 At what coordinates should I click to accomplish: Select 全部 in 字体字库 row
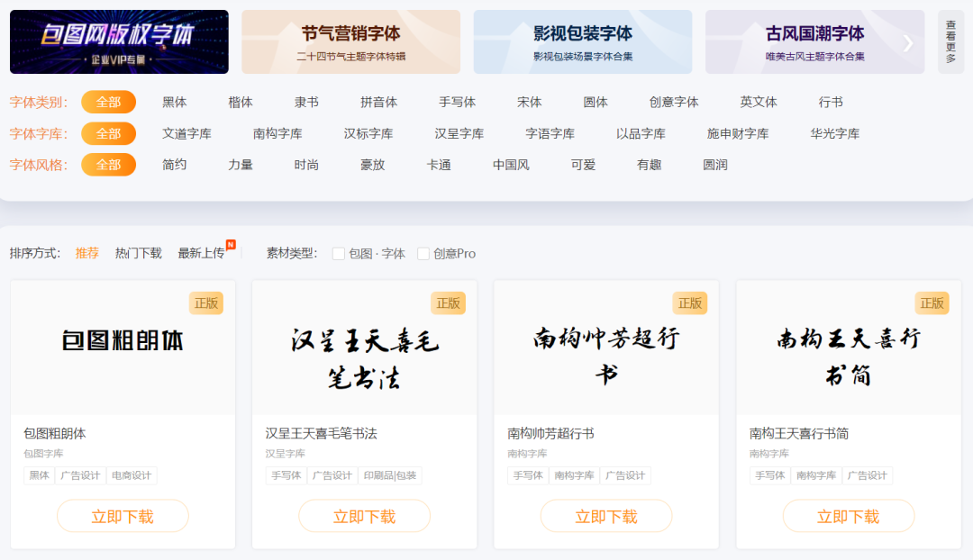click(109, 133)
